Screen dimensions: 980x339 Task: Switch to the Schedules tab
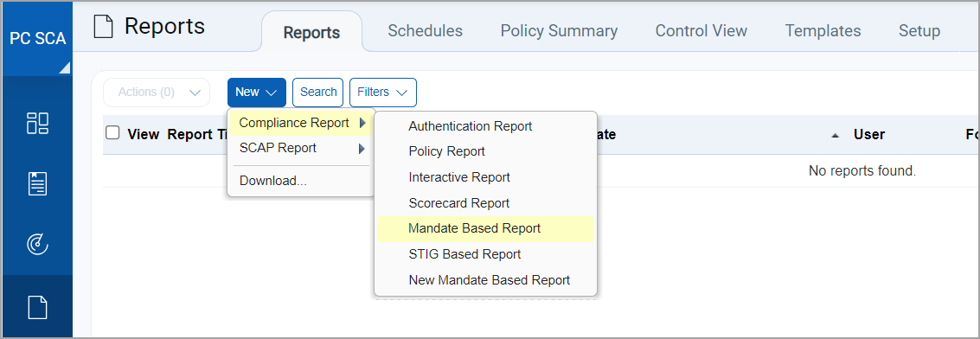pos(425,31)
